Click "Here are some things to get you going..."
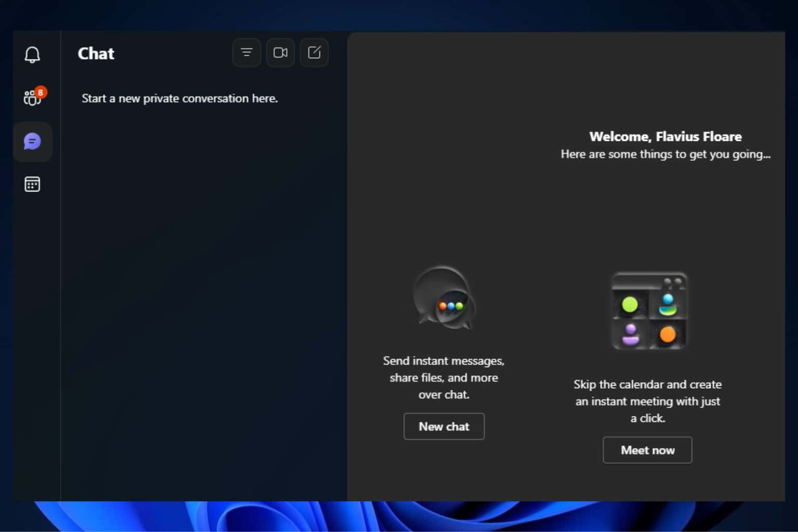 (666, 154)
